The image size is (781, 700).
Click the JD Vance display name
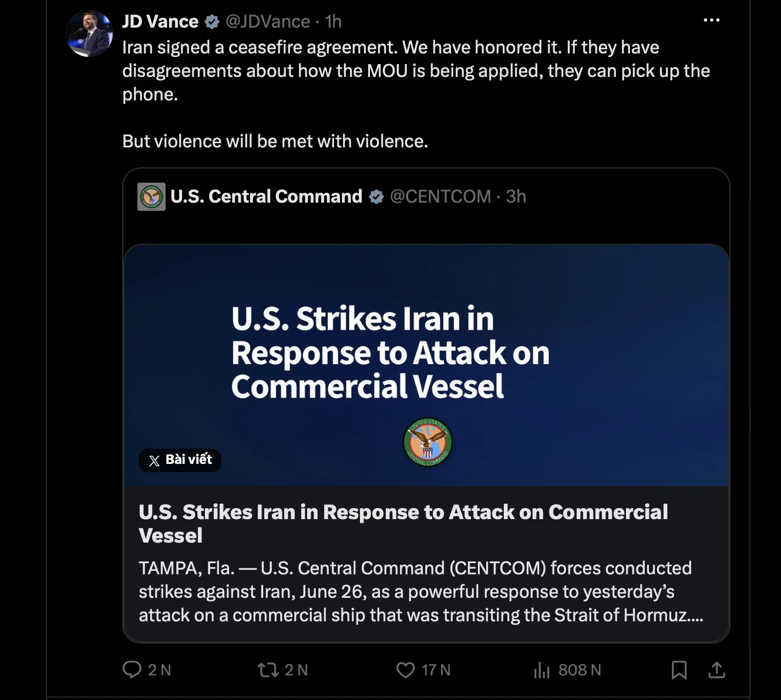(x=160, y=22)
